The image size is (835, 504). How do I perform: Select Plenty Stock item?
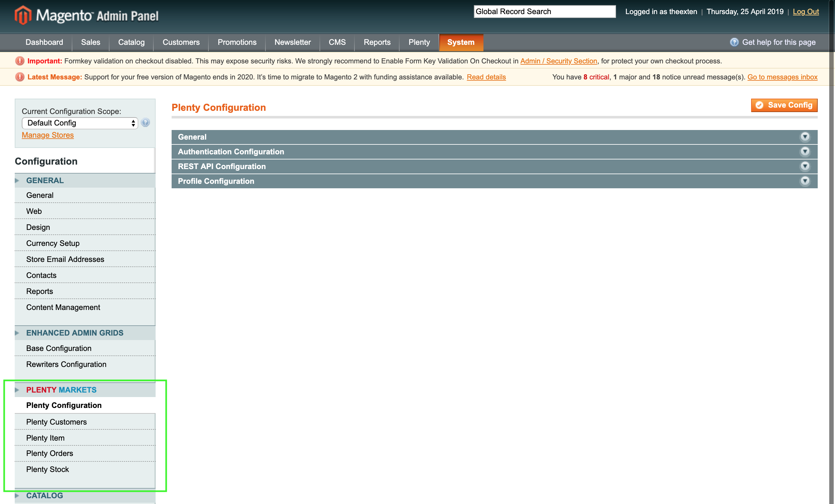85,469
